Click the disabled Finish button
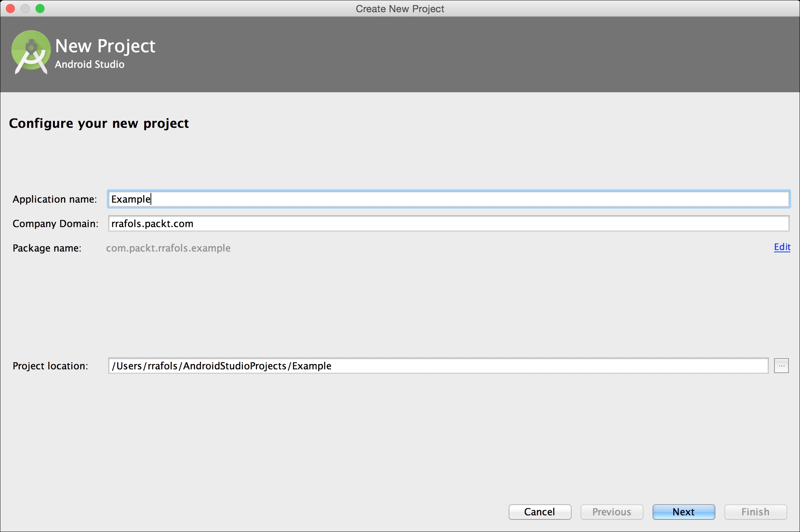Image resolution: width=800 pixels, height=532 pixels. pos(755,512)
